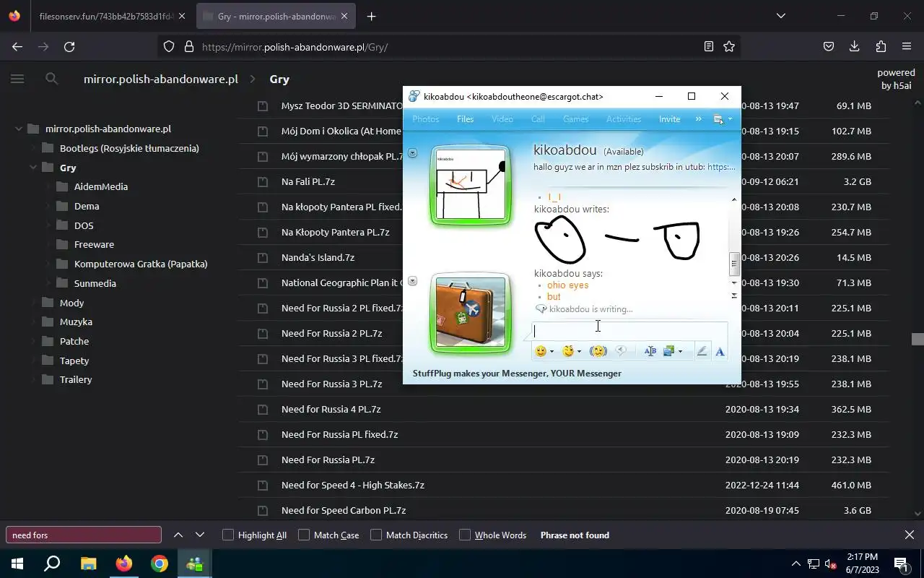This screenshot has width=924, height=578.
Task: Start Video in Messenger toolbar
Action: click(502, 119)
